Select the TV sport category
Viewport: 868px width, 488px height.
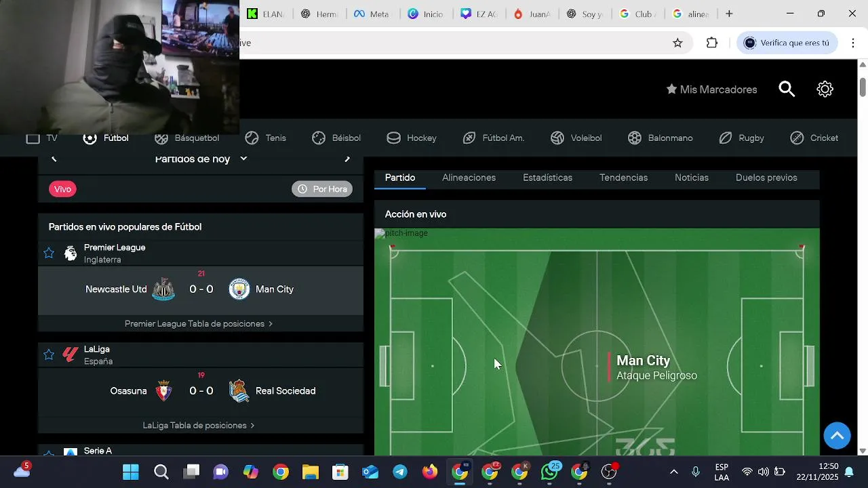coord(41,138)
